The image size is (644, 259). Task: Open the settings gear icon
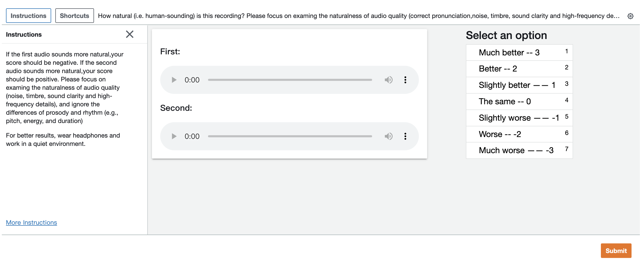click(630, 16)
